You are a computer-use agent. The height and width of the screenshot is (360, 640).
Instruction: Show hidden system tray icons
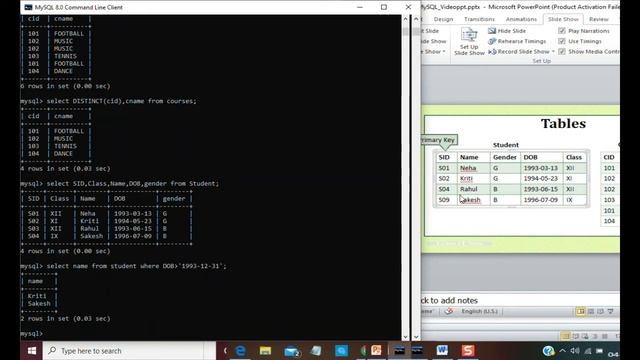pos(562,351)
